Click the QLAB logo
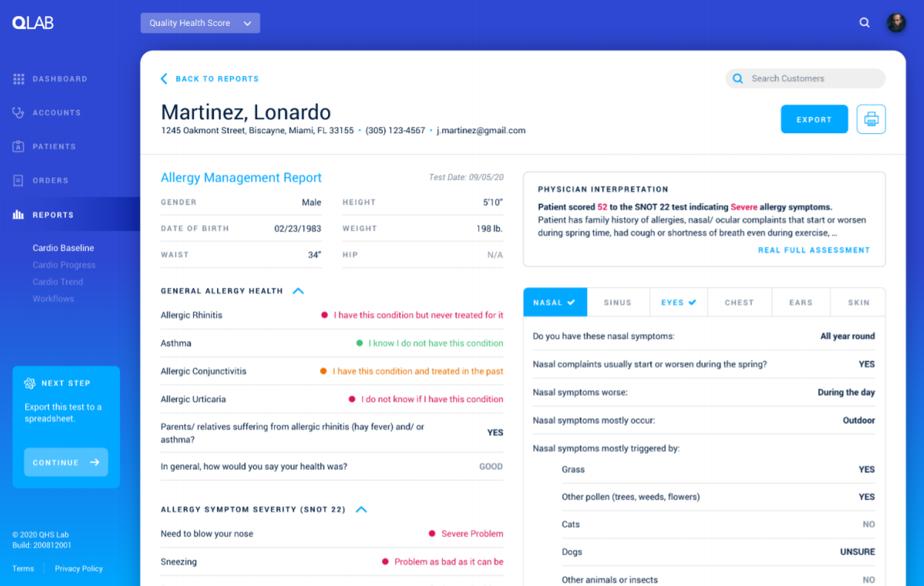Viewport: 924px width, 586px height. (33, 23)
